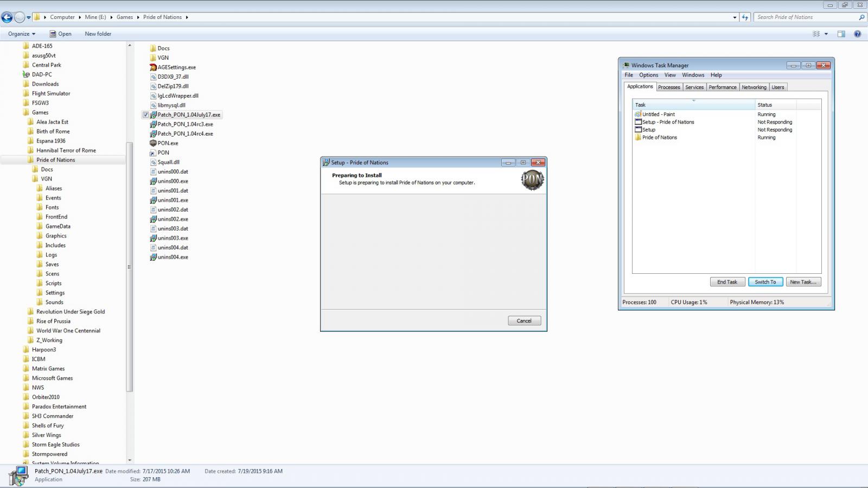Click the unins000.exe uninstaller icon

[x=153, y=181]
